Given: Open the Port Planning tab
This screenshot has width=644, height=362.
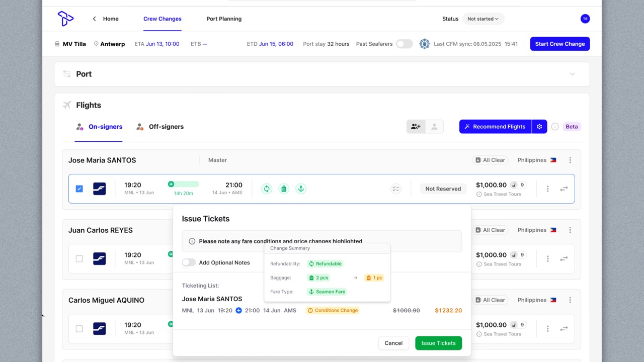Looking at the screenshot, I should [224, 19].
